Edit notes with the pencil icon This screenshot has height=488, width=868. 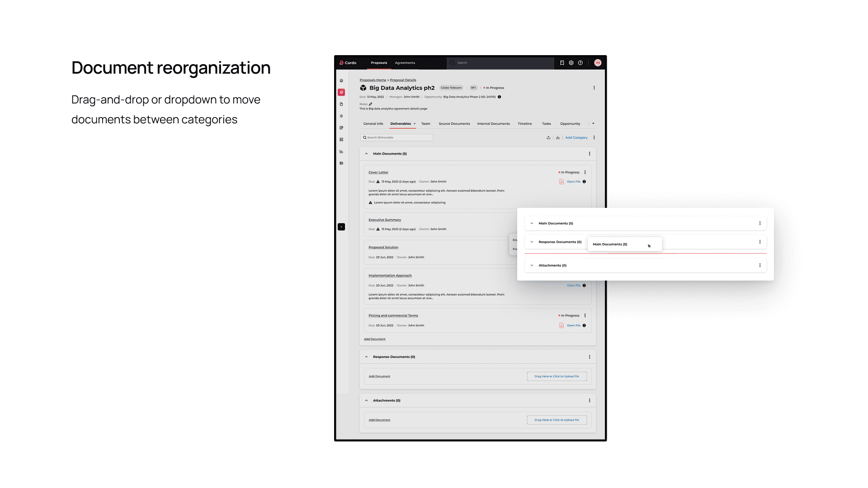point(371,104)
